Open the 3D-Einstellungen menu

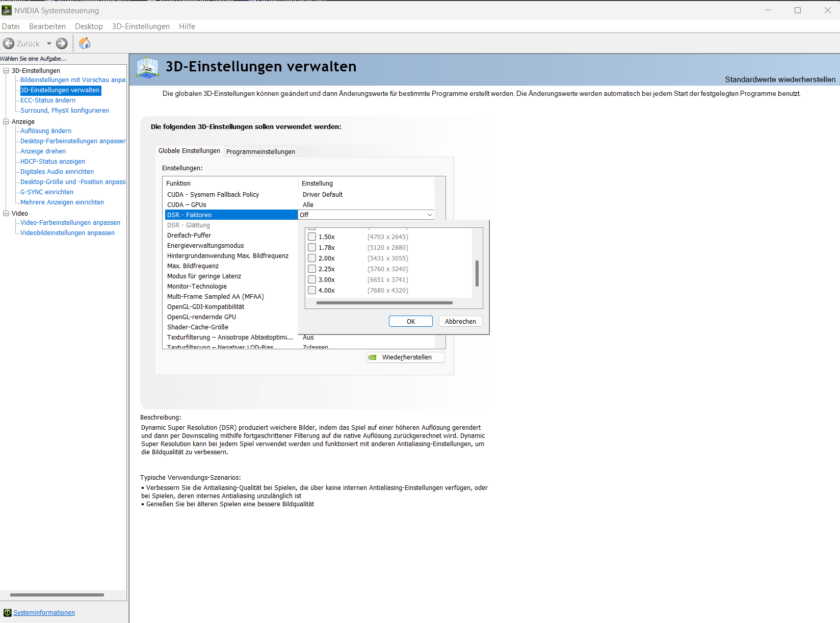(x=141, y=27)
